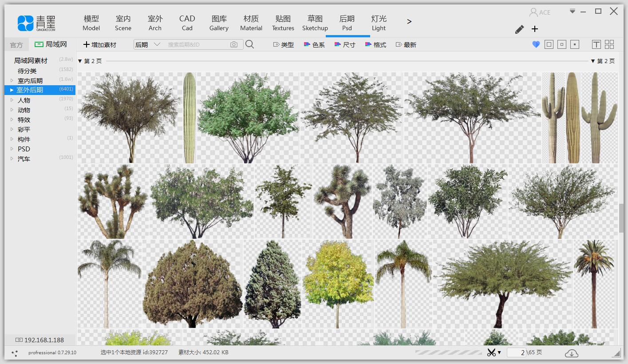Switch to the four-square grid layout icon
The image size is (628, 364).
coord(609,44)
